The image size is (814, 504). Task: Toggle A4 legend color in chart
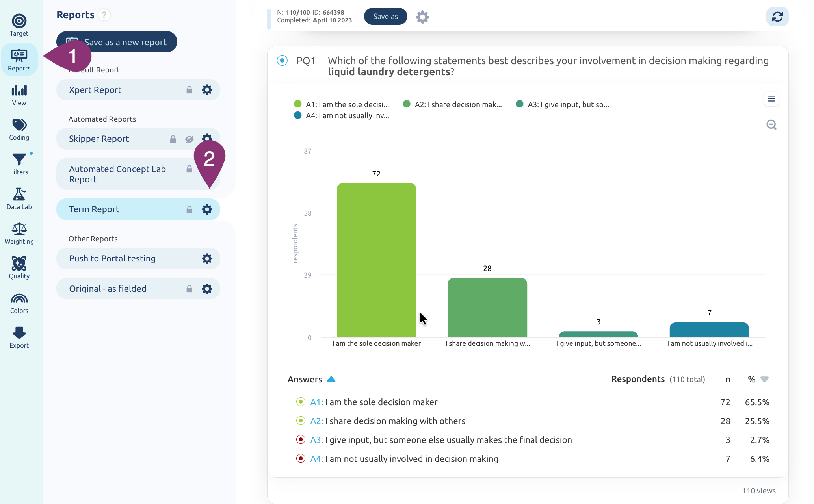(298, 115)
